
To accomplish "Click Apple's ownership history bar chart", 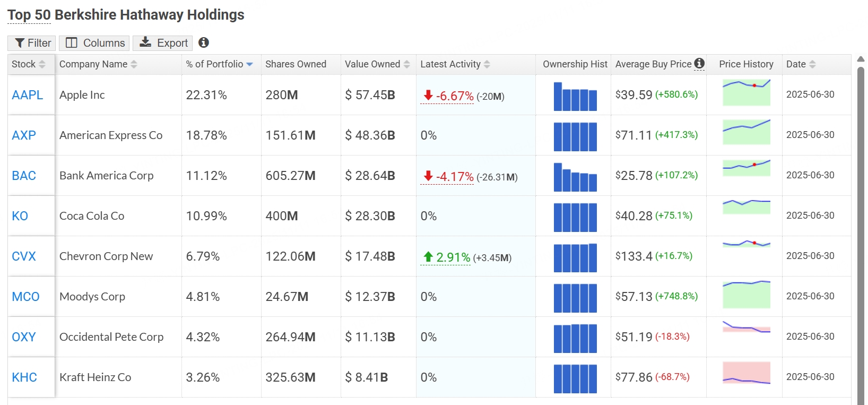I will (575, 97).
